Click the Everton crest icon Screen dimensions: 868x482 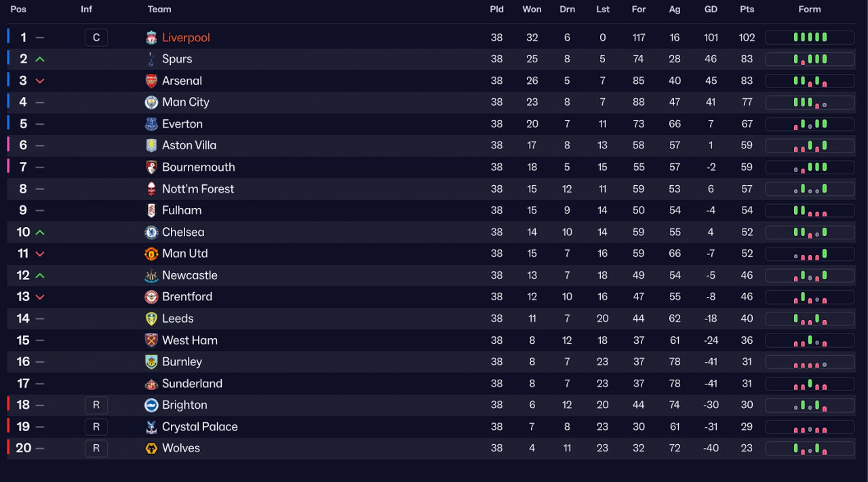(x=151, y=124)
